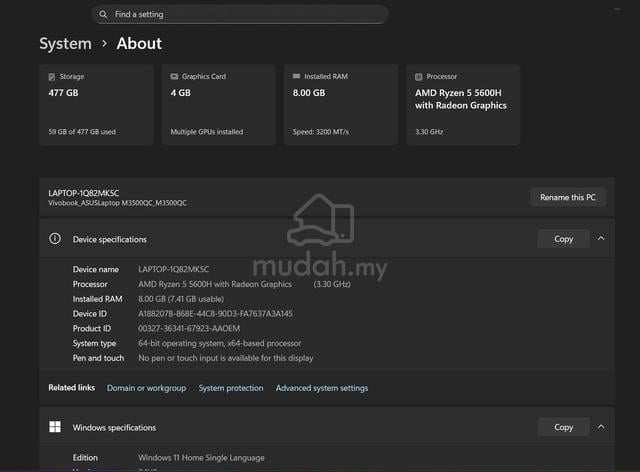
Task: Click the Storage card icon
Action: pyautogui.click(x=52, y=77)
